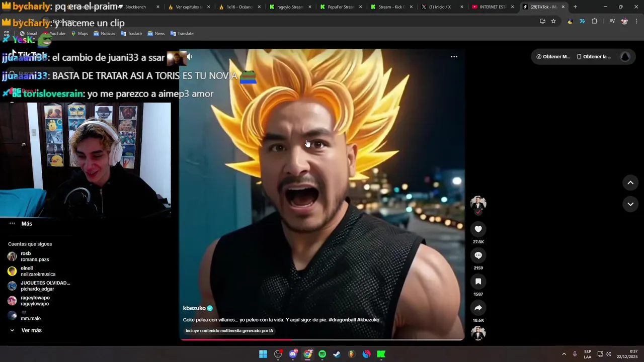Open Spotify from the taskbar
The width and height of the screenshot is (644, 362).
[323, 354]
